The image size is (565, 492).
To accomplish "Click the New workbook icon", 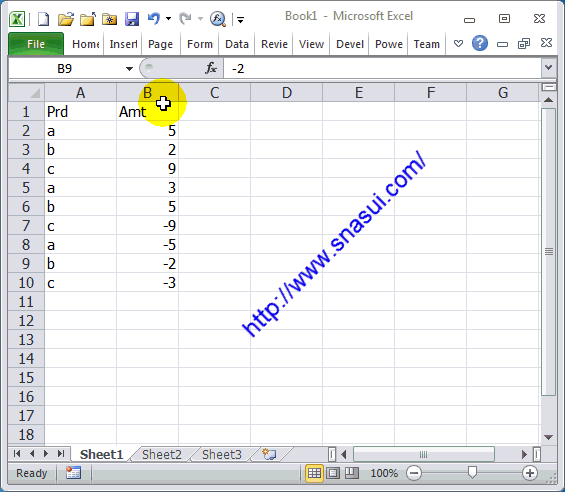I will 43,19.
